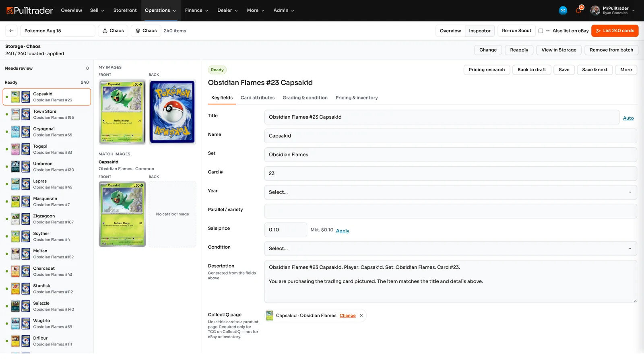Open the Pricing & inventory tab
The height and width of the screenshot is (359, 644).
357,98
